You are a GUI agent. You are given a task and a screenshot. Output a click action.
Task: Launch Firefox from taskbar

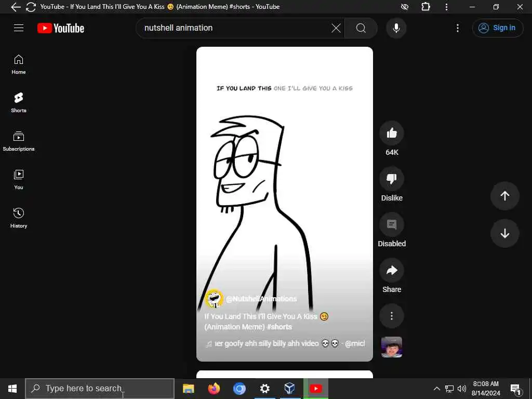[214, 389]
